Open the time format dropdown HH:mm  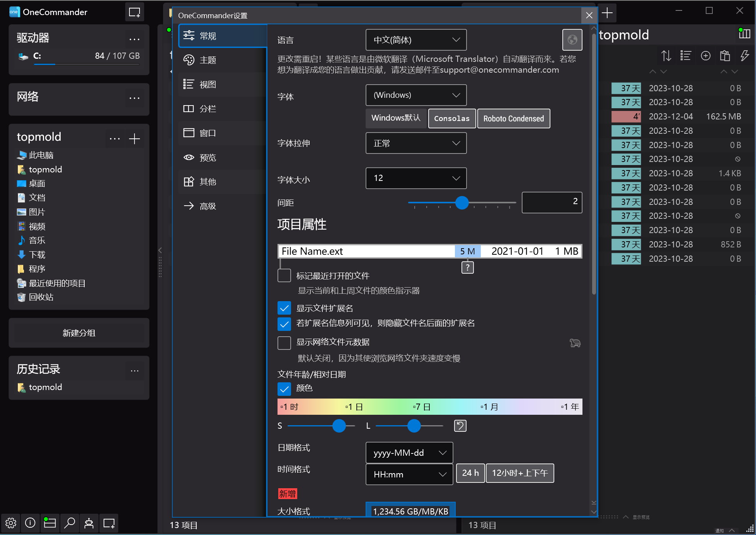click(x=409, y=474)
